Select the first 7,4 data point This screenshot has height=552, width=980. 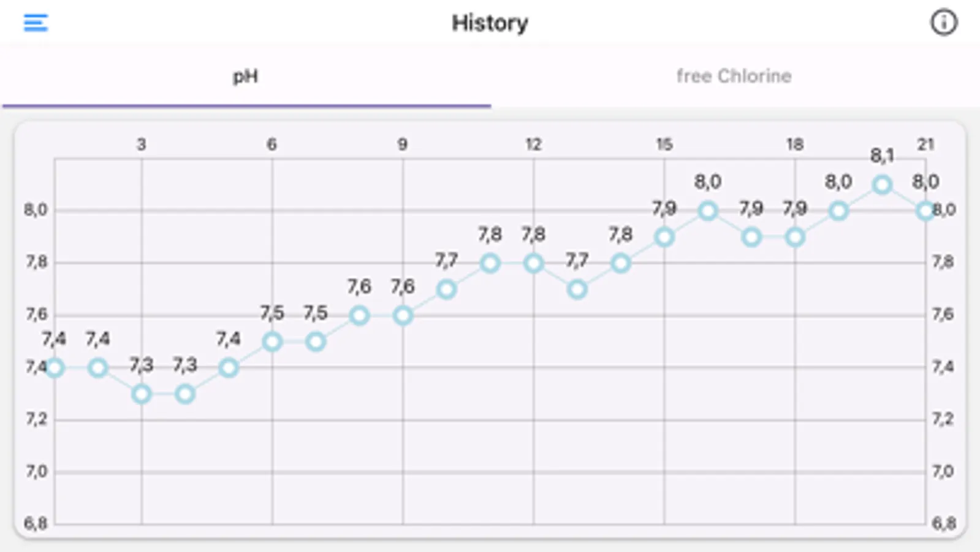point(55,368)
